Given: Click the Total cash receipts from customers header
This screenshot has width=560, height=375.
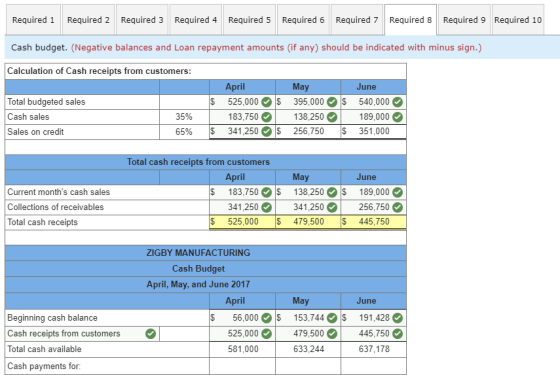Looking at the screenshot, I should [x=198, y=162].
